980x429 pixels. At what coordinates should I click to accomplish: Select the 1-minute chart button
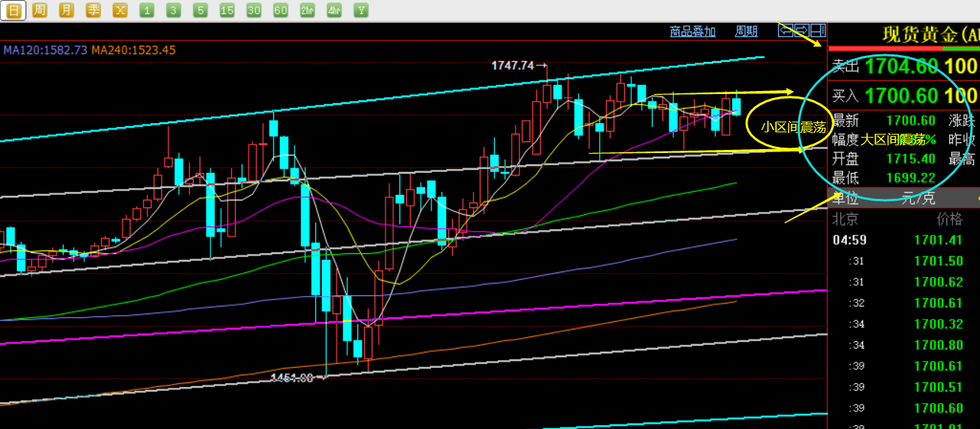[147, 10]
